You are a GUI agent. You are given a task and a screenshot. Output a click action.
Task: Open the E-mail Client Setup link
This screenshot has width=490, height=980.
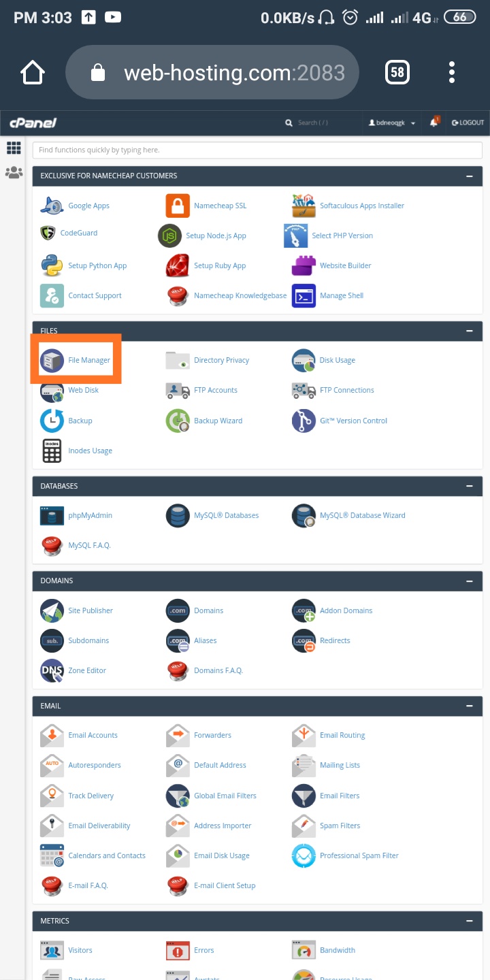[225, 885]
